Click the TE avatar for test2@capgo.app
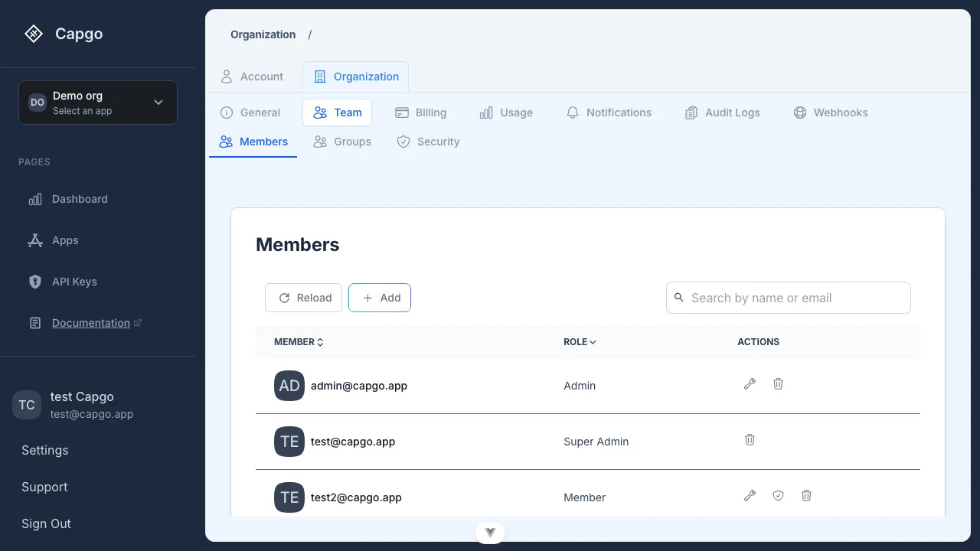 (289, 497)
